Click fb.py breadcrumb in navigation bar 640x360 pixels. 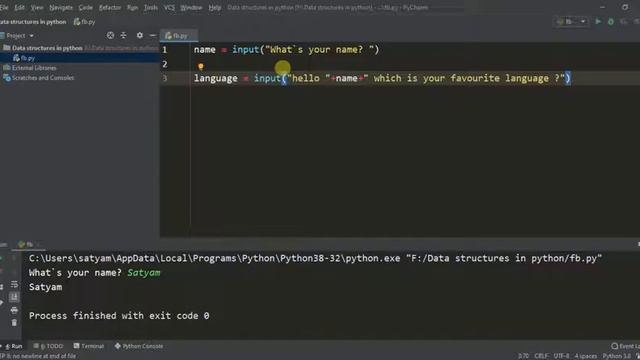84,22
